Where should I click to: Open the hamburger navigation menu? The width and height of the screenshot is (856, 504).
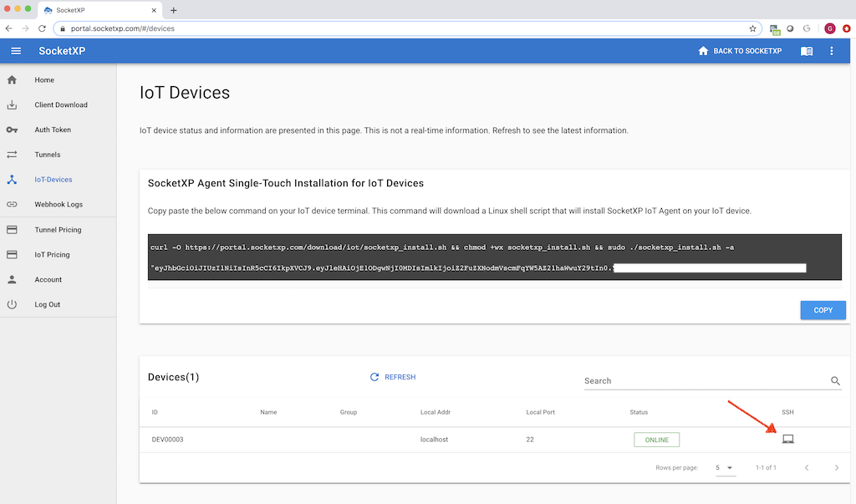point(16,51)
